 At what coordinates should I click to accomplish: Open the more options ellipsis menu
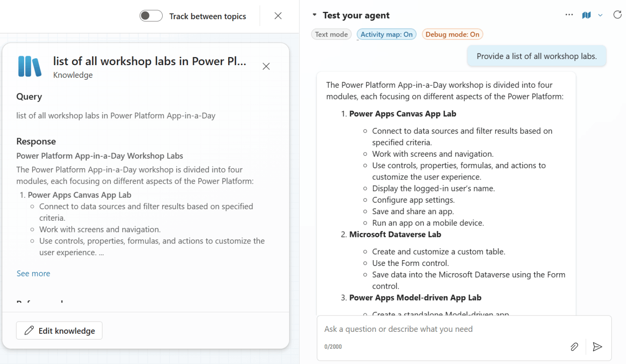tap(569, 15)
